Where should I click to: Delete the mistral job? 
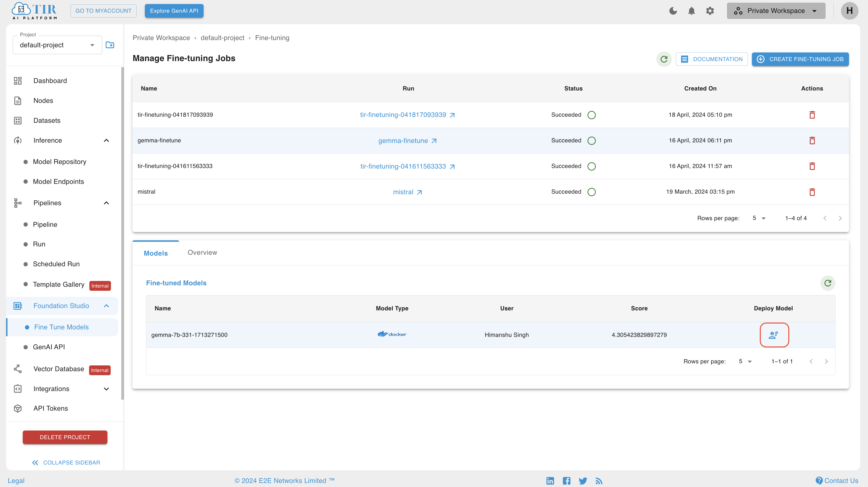click(x=812, y=192)
